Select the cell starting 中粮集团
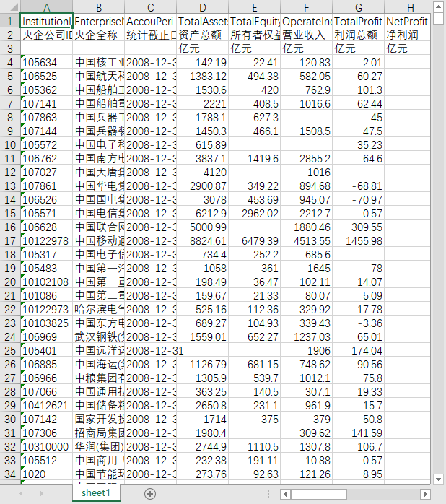The image size is (446, 504). pos(99,378)
